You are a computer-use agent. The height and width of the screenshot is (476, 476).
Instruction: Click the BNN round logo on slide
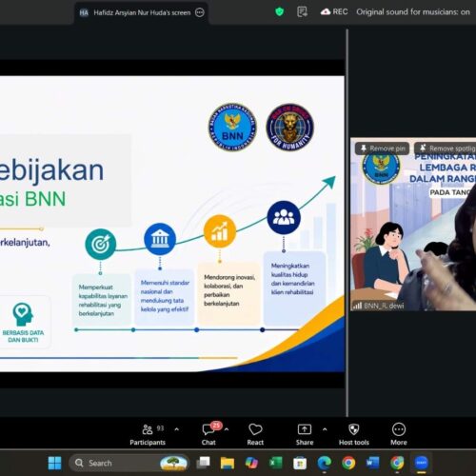coord(232,127)
